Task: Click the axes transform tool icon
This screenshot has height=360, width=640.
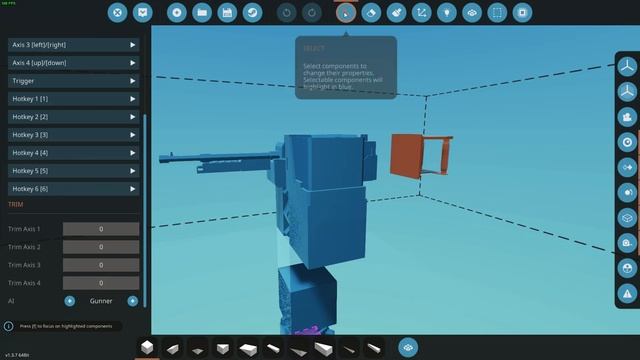Action: click(x=422, y=13)
